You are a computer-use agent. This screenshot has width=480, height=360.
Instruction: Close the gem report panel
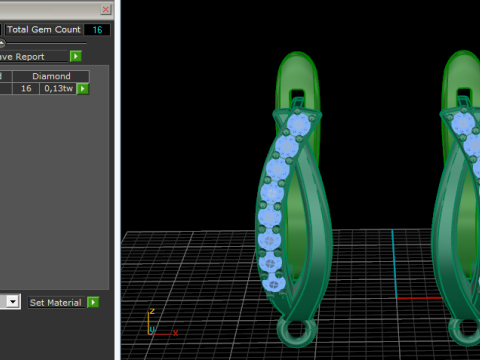click(x=105, y=9)
